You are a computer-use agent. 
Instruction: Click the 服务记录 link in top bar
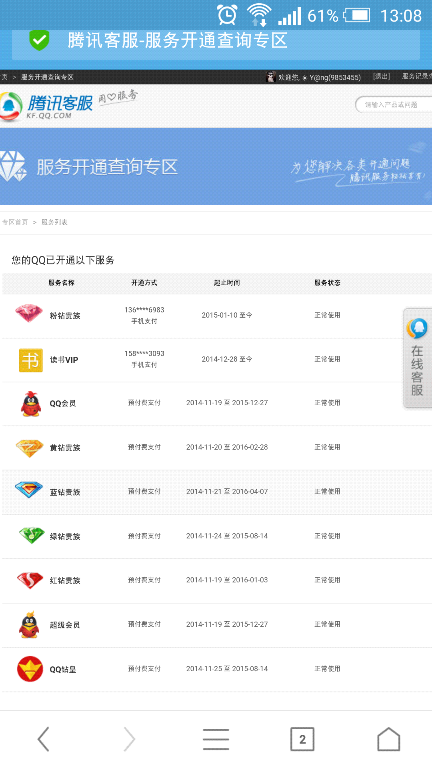tap(417, 77)
